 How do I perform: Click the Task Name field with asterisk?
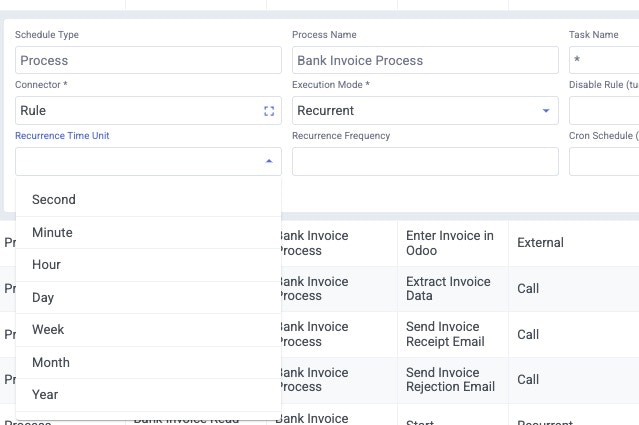click(x=604, y=60)
